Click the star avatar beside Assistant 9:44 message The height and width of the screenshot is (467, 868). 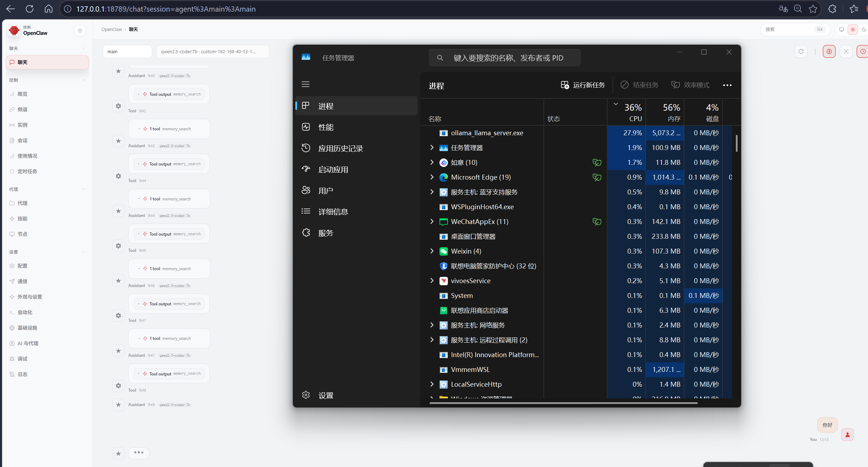click(x=118, y=211)
